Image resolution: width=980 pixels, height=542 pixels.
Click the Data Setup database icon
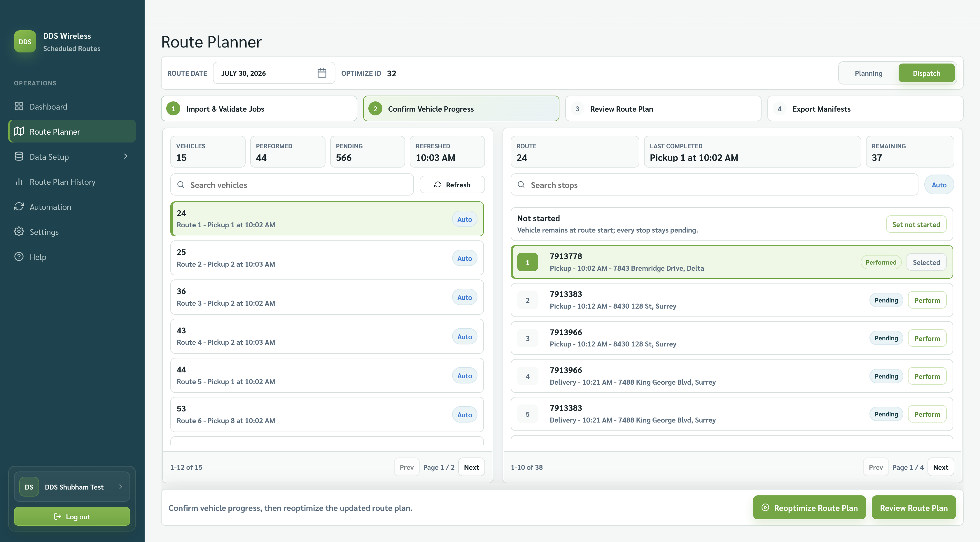[19, 156]
